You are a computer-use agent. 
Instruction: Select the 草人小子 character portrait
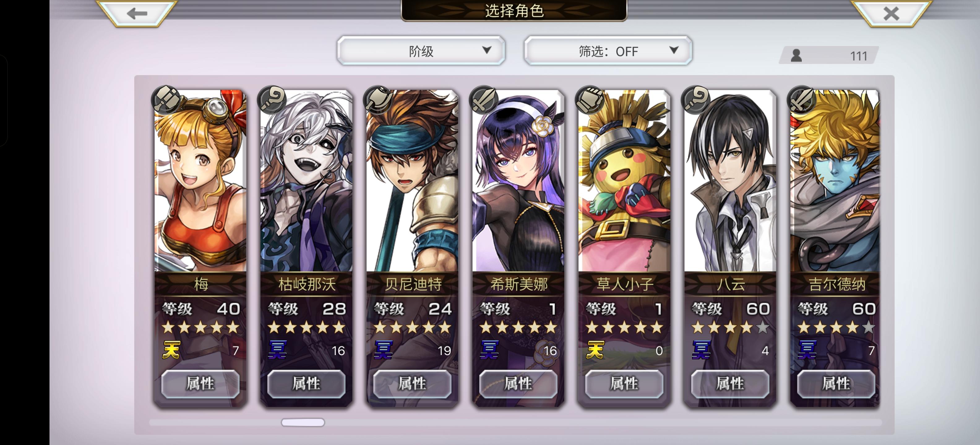coord(624,181)
